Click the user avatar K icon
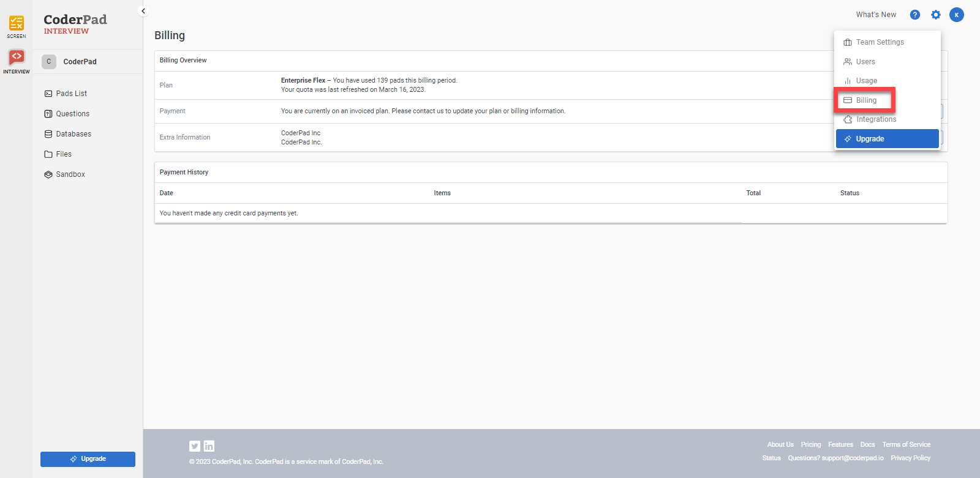Viewport: 980px width, 478px height. (956, 15)
